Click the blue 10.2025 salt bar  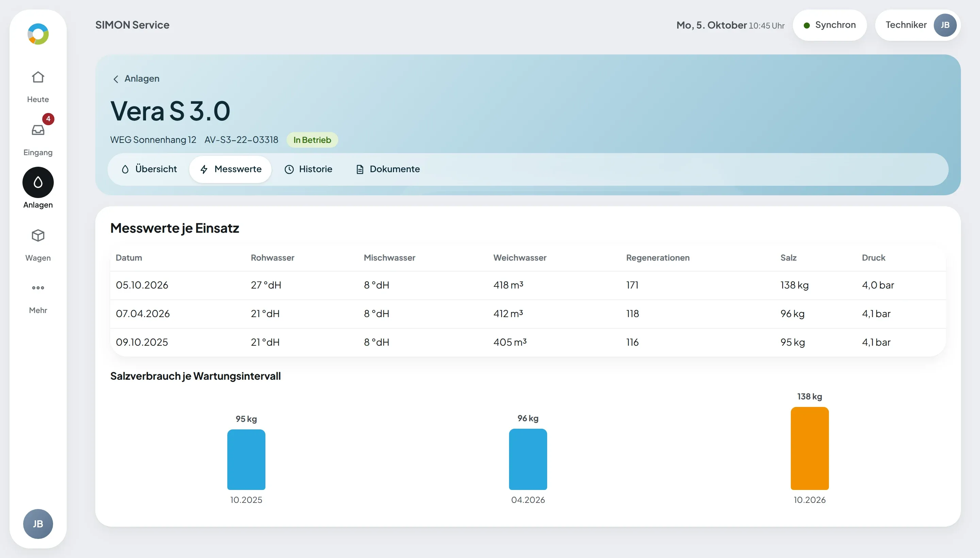click(246, 460)
